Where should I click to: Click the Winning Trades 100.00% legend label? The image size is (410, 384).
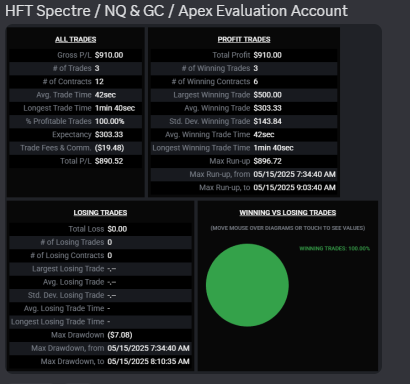point(334,248)
